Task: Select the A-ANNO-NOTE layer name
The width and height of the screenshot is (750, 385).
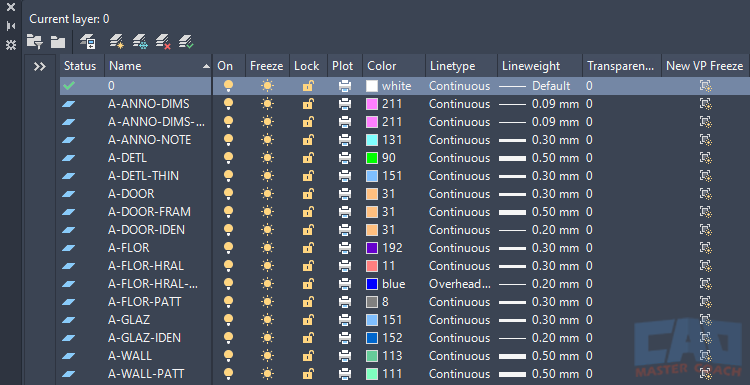Action: tap(150, 140)
